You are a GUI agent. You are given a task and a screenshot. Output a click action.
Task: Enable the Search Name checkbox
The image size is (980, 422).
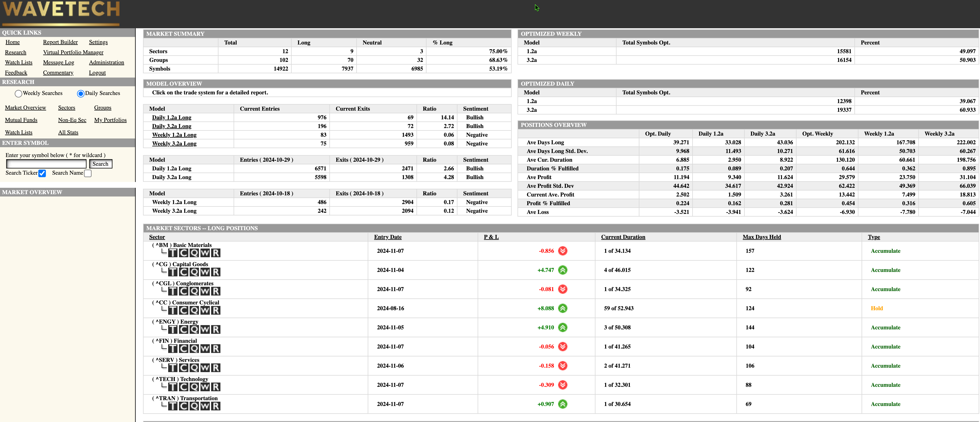pos(88,173)
